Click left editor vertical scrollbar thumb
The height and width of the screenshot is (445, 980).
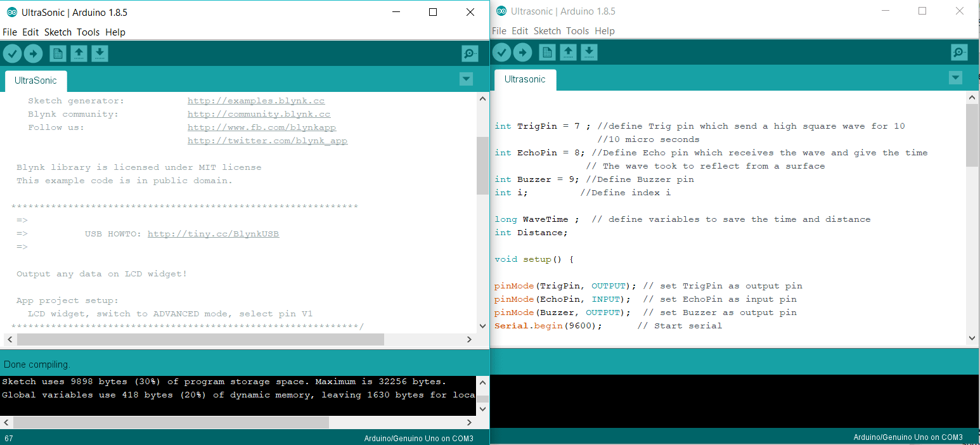point(482,165)
